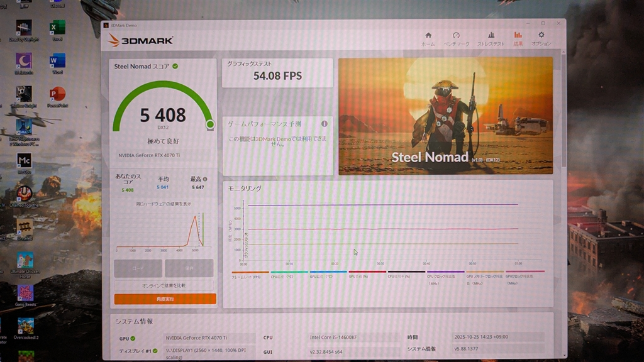Click the 保存 button
The image size is (644, 362).
[189, 268]
